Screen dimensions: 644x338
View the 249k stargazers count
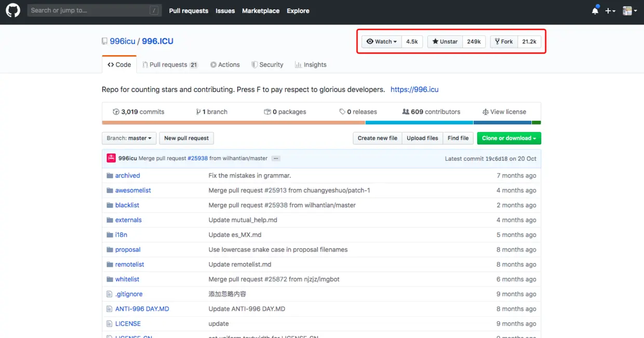tap(474, 42)
